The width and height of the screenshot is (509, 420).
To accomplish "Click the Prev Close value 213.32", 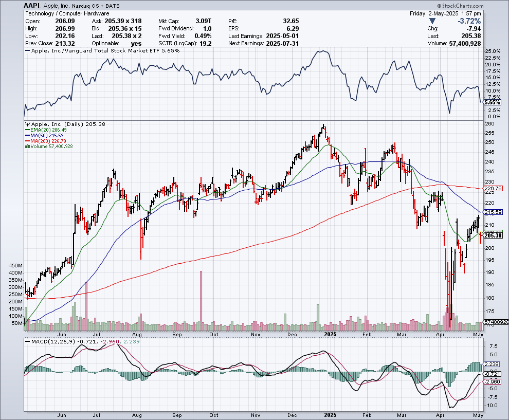I will (65, 44).
